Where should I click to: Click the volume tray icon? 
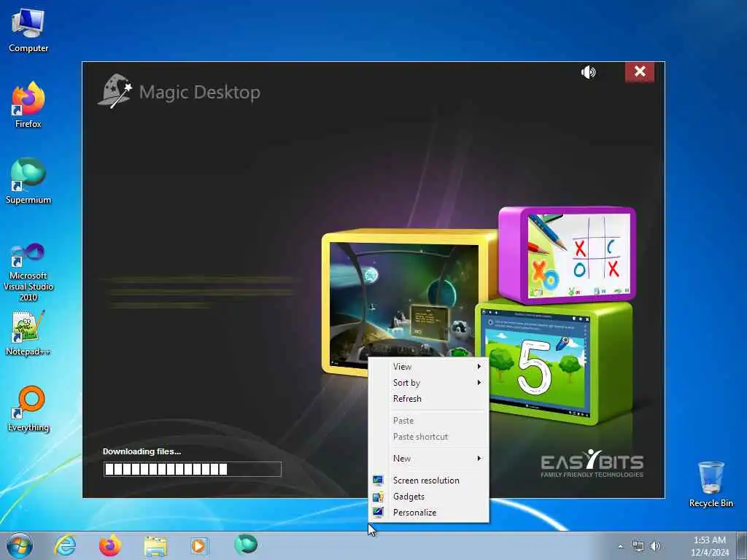pos(656,546)
